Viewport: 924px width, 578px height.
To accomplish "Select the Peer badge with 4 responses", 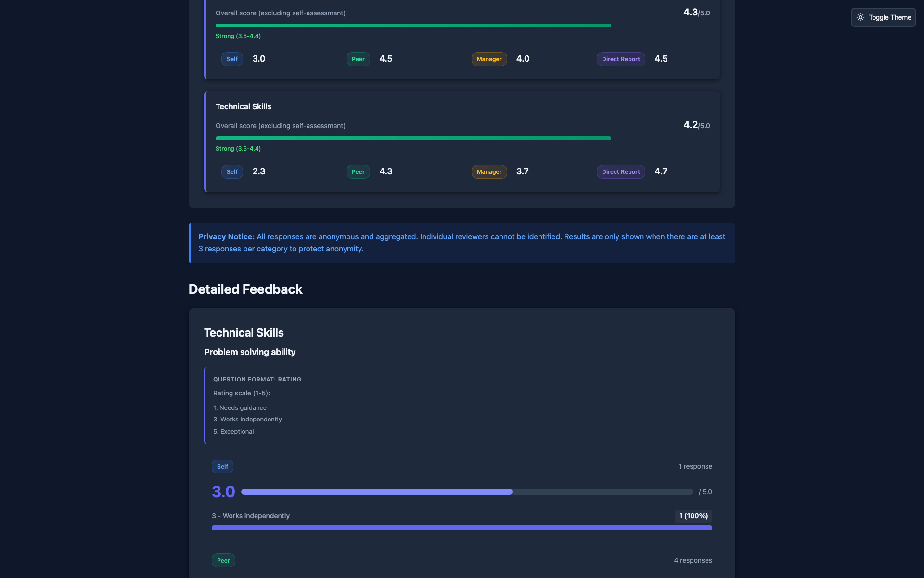I will pos(223,560).
